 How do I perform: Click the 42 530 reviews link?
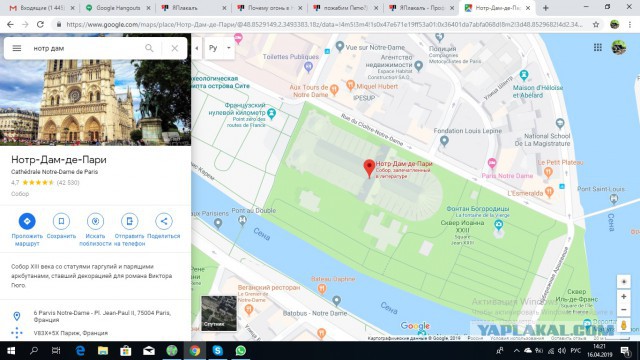click(68, 182)
